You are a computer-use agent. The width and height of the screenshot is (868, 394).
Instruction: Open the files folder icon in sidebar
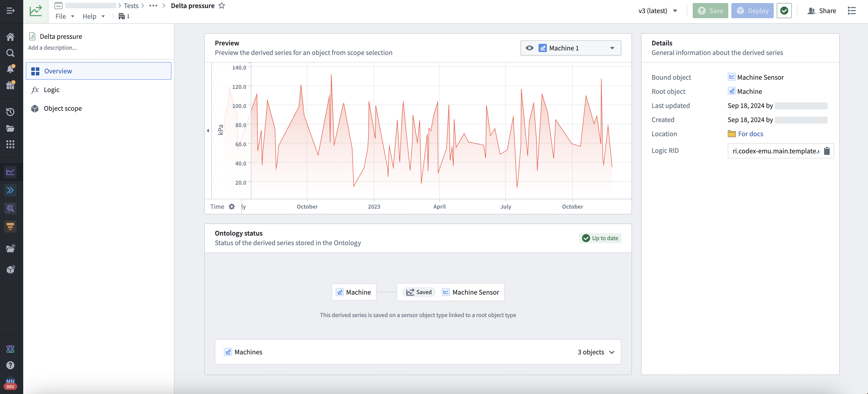tap(10, 128)
